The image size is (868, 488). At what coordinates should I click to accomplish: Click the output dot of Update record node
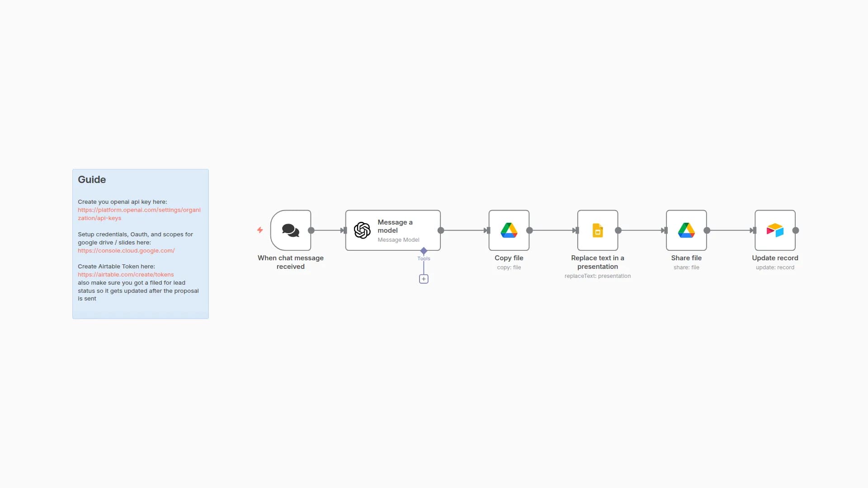[796, 230]
